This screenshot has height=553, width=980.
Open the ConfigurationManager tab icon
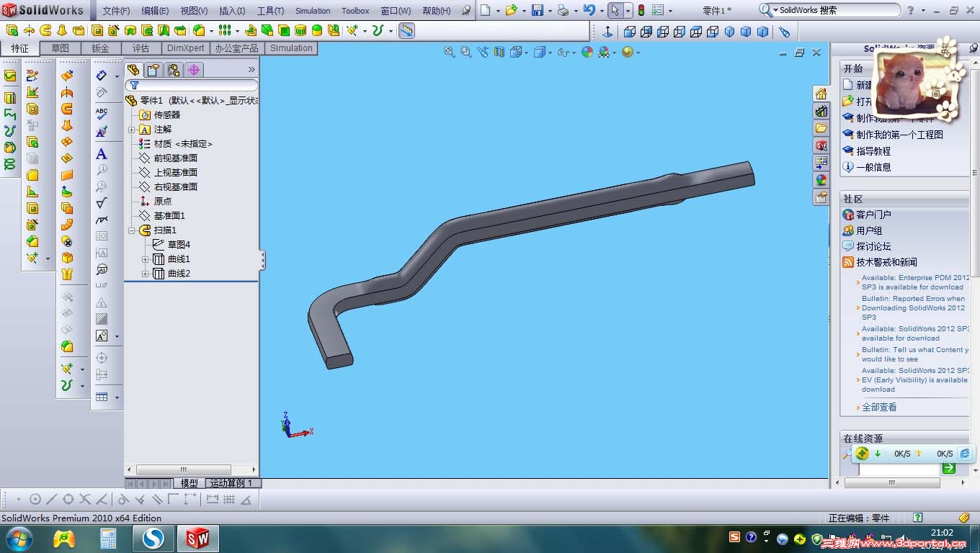tap(173, 70)
